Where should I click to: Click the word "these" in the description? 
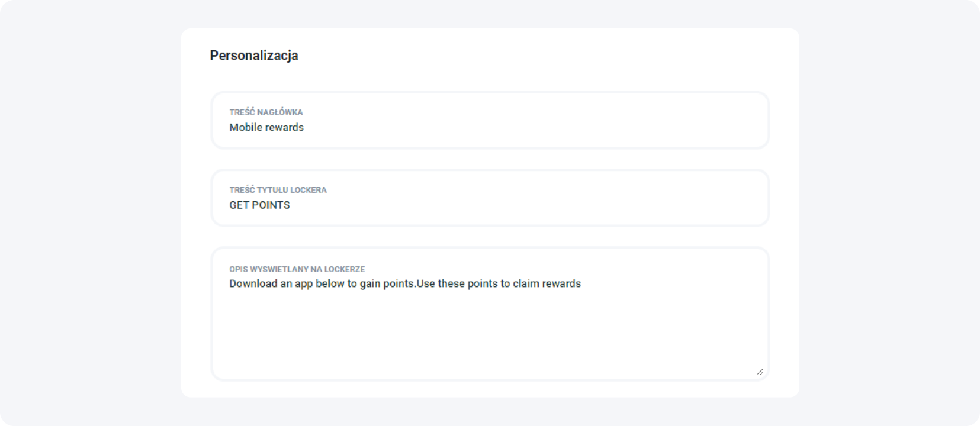point(451,284)
